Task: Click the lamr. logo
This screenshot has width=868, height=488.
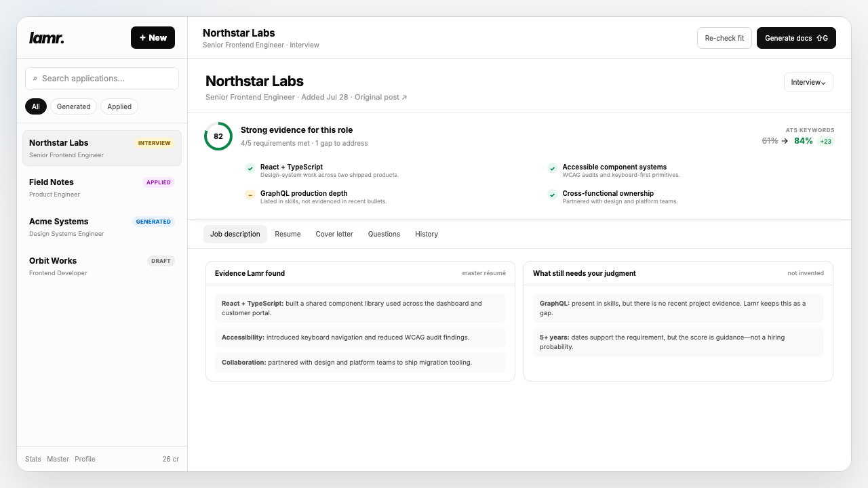Action: pos(47,38)
